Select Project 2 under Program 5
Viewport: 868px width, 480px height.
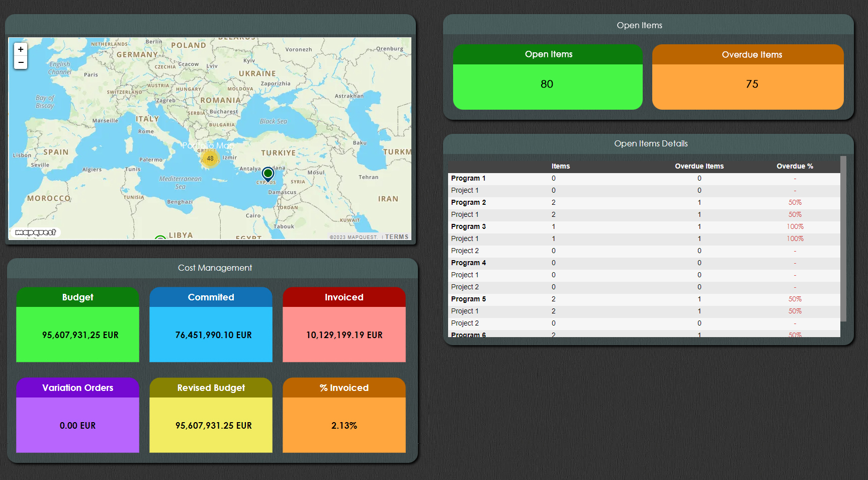click(x=644, y=323)
